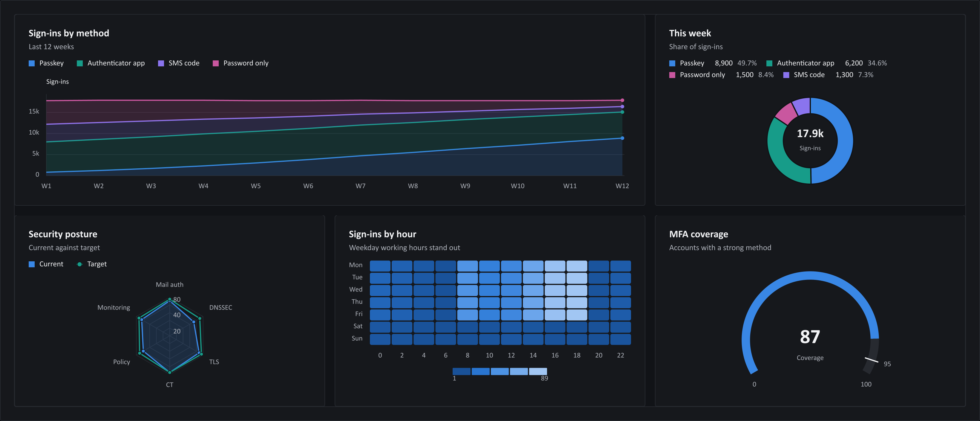Toggle Password only 1,500 entry in donut legend
The width and height of the screenshot is (980, 421).
(x=721, y=75)
